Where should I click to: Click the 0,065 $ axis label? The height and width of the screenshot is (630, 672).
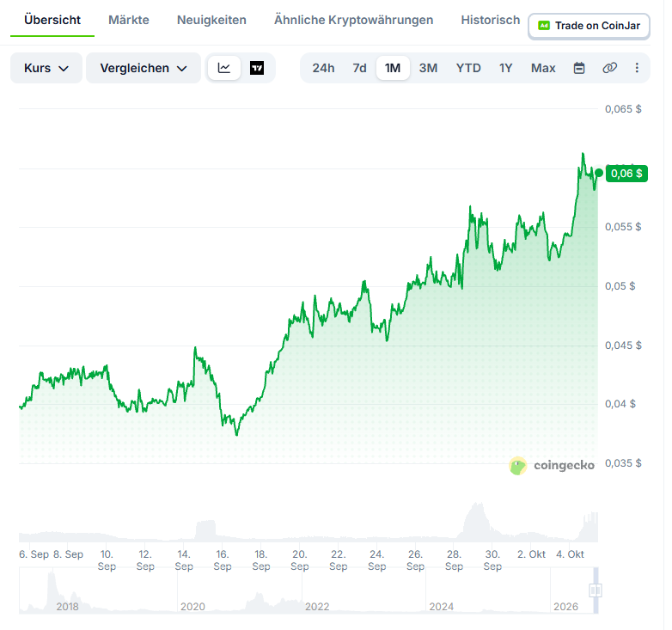(623, 109)
